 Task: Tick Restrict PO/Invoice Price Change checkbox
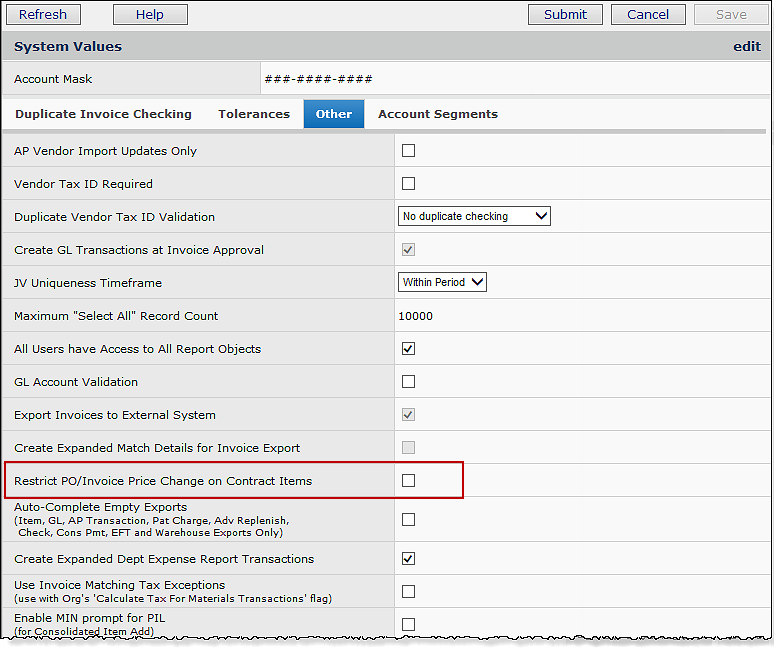(408, 481)
